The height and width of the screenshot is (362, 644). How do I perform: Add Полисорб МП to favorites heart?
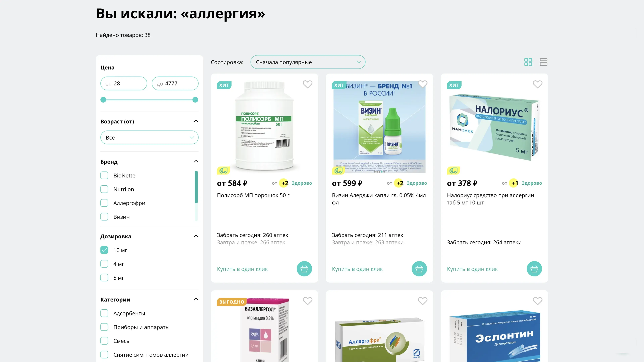308,84
